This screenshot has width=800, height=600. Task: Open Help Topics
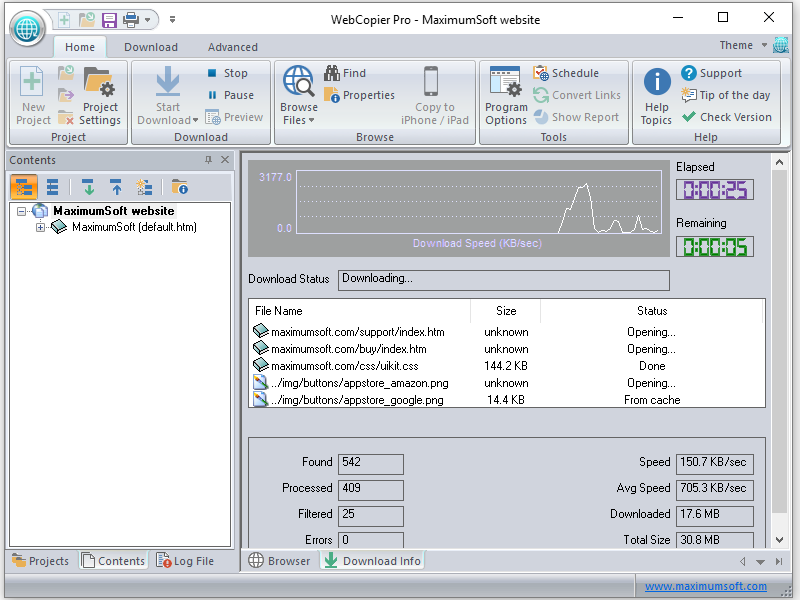click(656, 96)
